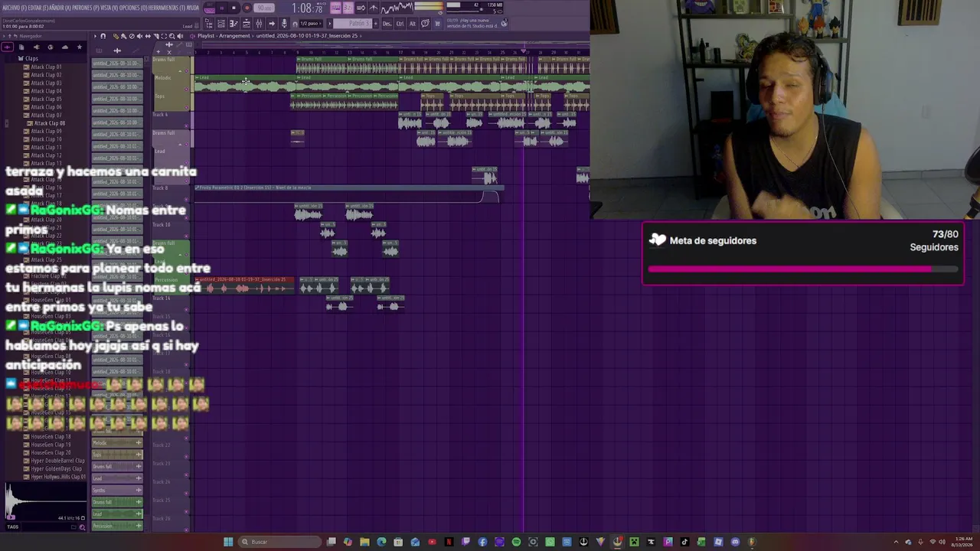980x551 pixels.
Task: Click the microphone recording icon in toolbar
Action: [x=284, y=24]
